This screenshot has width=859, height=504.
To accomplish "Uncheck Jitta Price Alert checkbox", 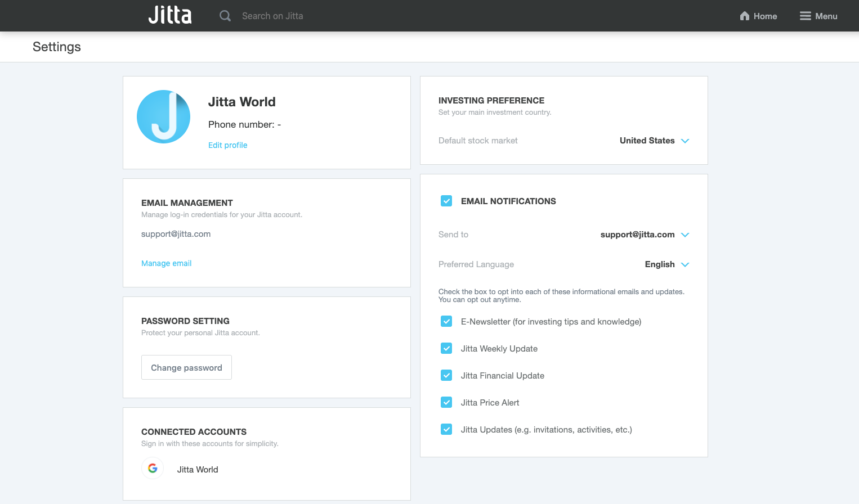I will [x=446, y=402].
